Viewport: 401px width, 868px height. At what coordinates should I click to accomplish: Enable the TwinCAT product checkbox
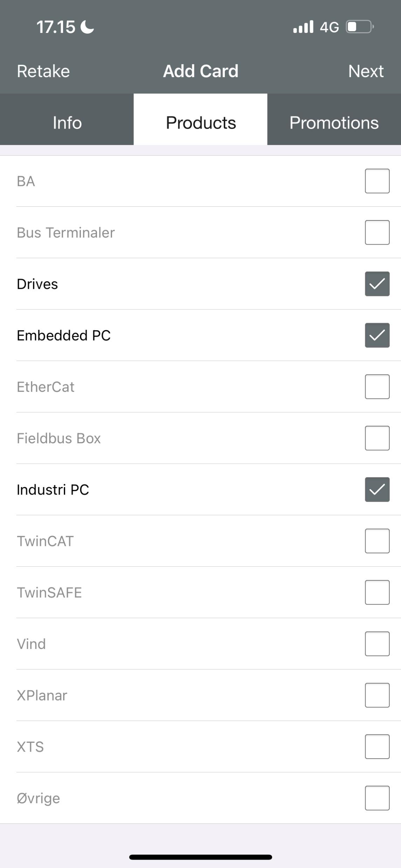[377, 541]
